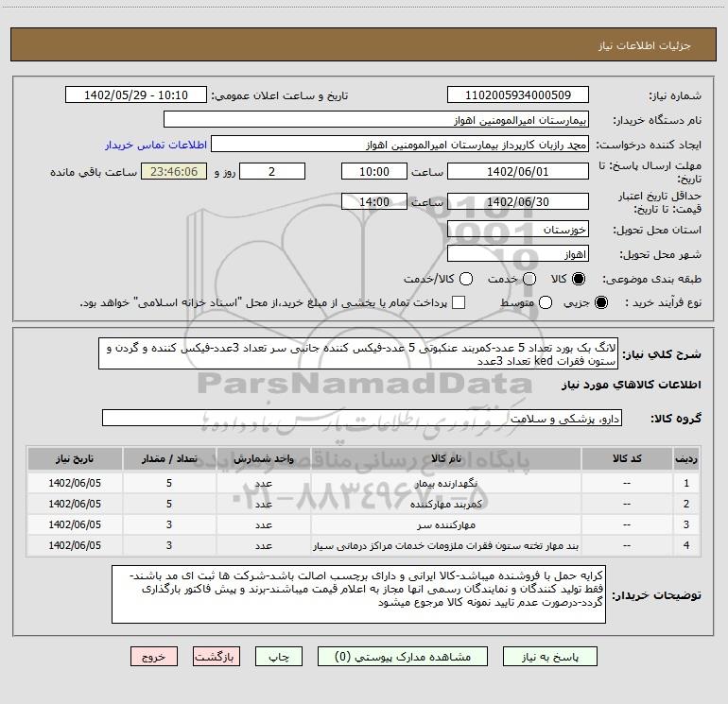Screen dimensions: 728x704
Task: Click the تاریخ نیاز column header
Action: (75, 458)
